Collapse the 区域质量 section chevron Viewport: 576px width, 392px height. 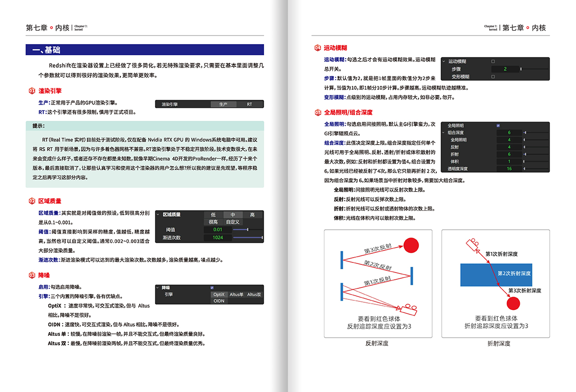pos(157,214)
